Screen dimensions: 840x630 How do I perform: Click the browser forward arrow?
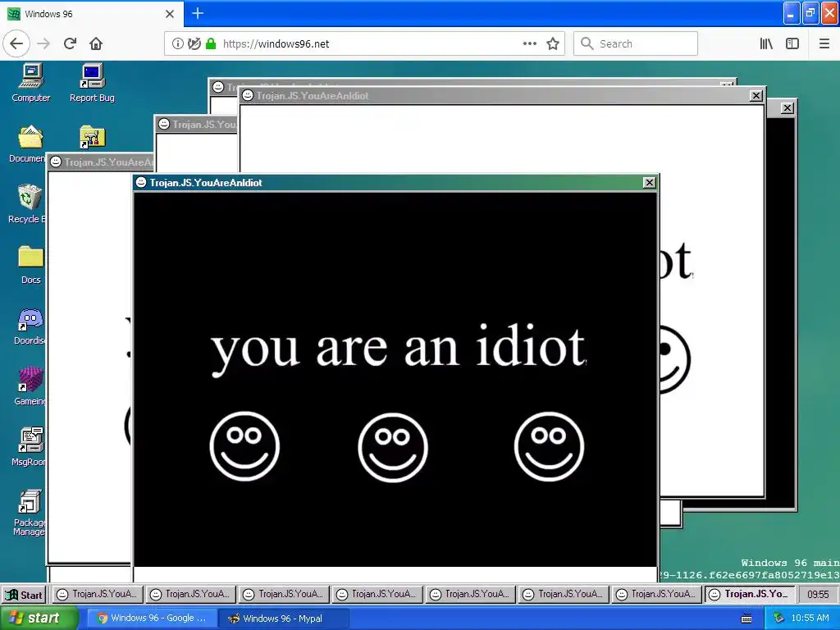click(x=44, y=43)
